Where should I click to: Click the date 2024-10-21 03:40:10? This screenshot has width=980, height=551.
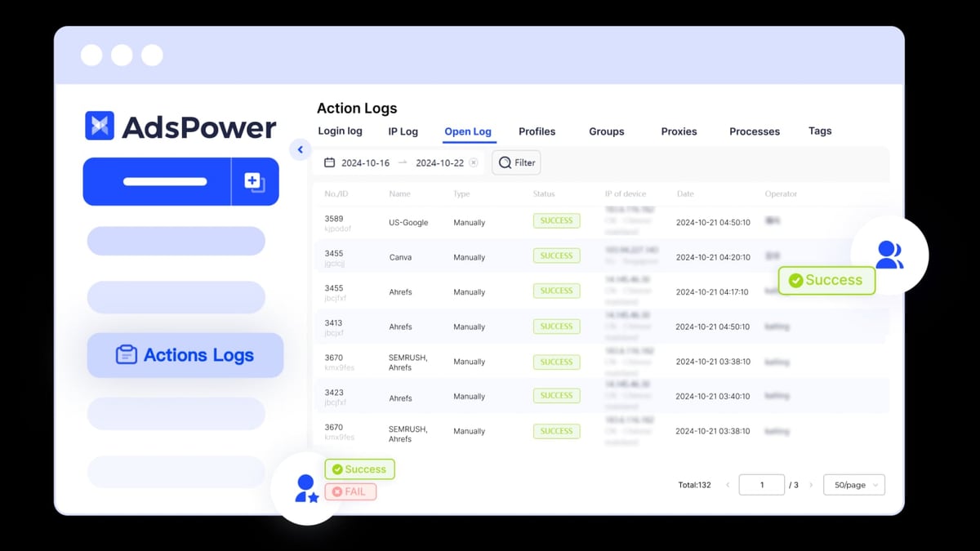pos(713,397)
